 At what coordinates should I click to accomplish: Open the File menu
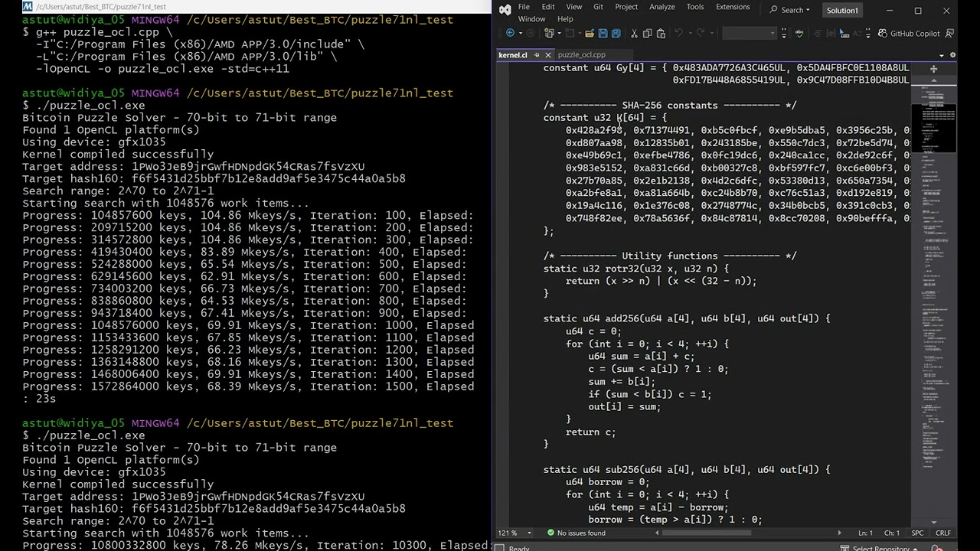click(524, 7)
